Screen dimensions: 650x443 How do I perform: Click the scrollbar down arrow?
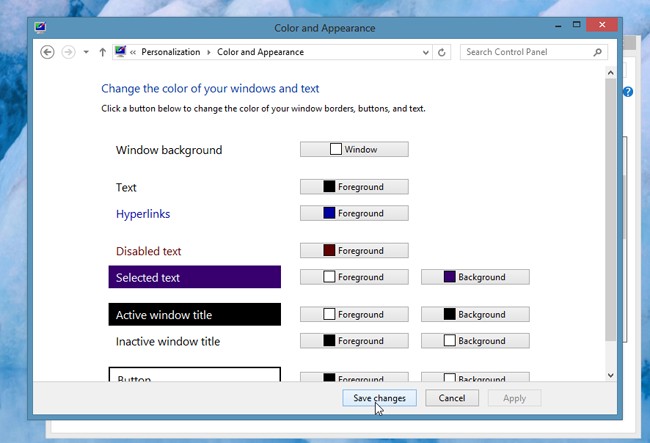610,375
